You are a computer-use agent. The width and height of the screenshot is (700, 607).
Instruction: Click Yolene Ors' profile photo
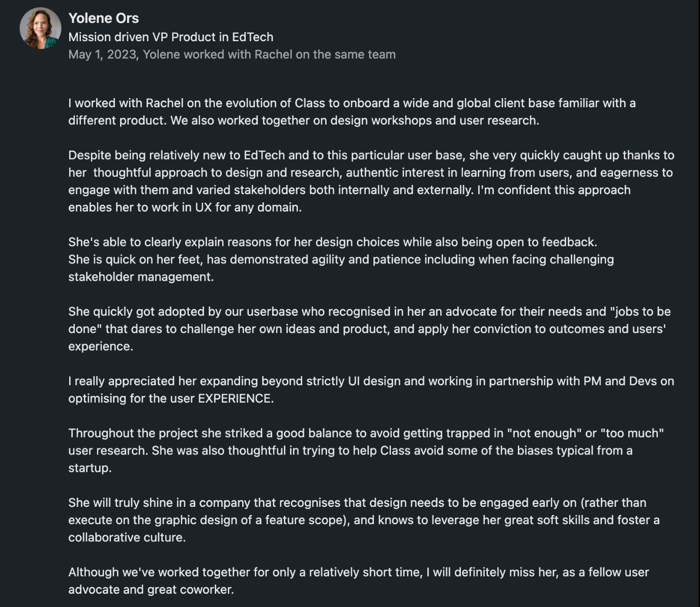pyautogui.click(x=40, y=28)
